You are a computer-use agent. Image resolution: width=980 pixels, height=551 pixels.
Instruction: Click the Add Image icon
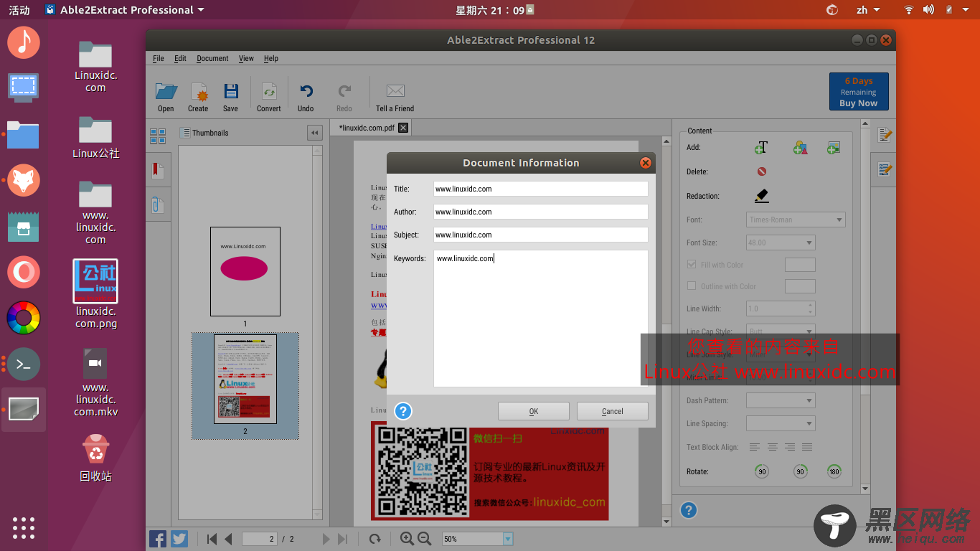point(833,147)
